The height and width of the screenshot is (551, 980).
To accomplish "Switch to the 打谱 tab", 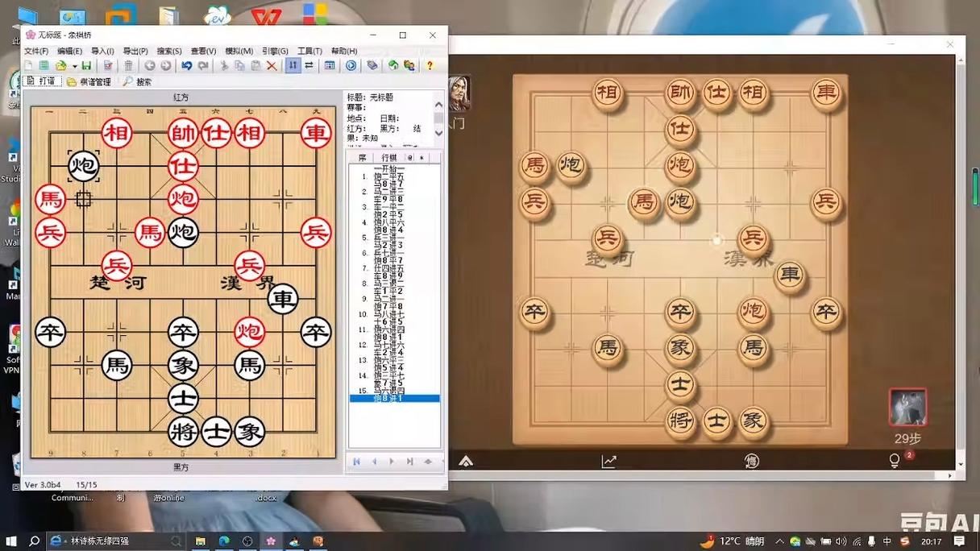I will 42,81.
